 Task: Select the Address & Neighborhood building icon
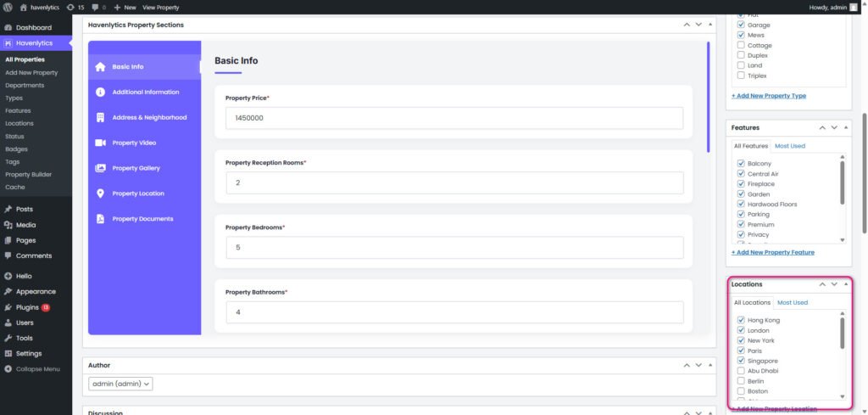[x=100, y=117]
